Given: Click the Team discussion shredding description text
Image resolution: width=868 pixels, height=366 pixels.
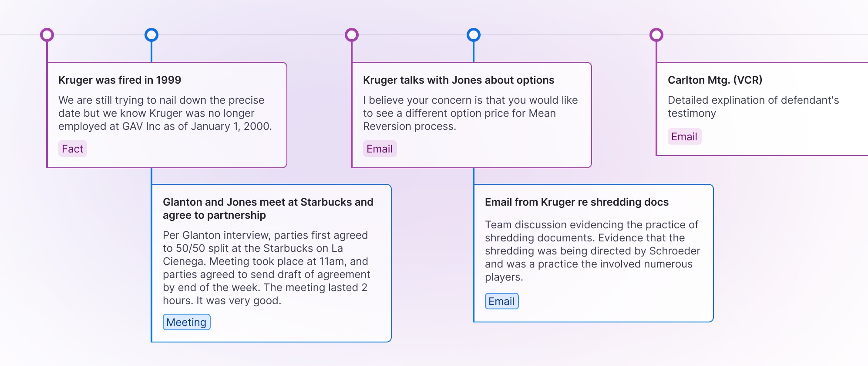Looking at the screenshot, I should (x=592, y=251).
